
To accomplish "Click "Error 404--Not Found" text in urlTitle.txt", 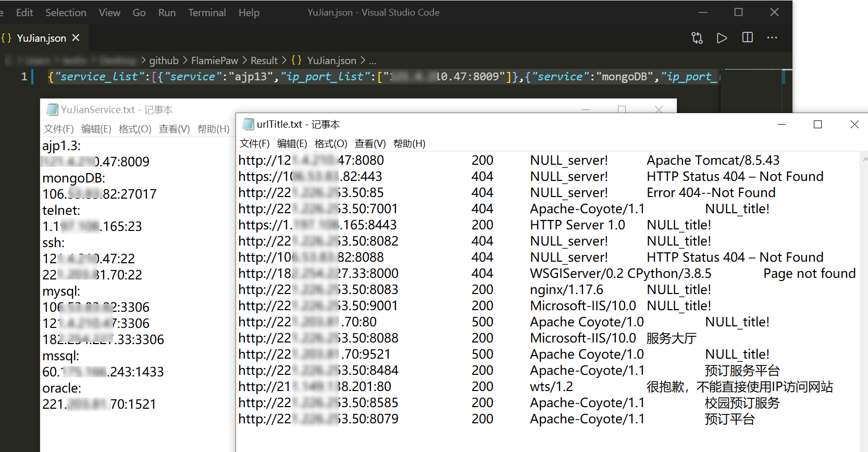I will click(711, 192).
